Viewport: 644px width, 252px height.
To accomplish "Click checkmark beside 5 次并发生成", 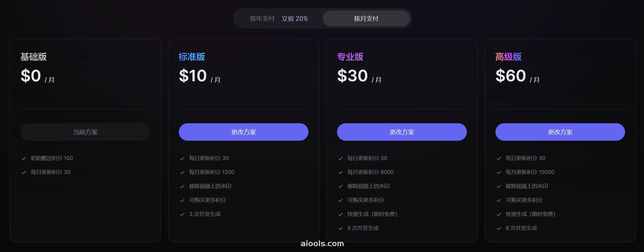I will pos(341,228).
